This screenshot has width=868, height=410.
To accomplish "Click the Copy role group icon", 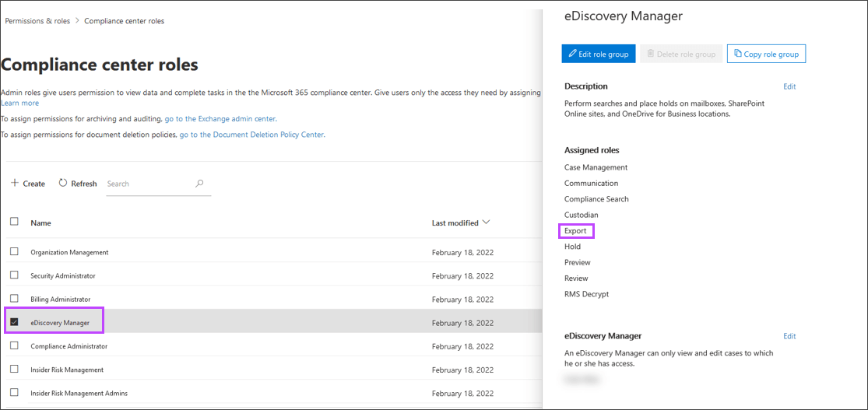I will click(x=737, y=54).
